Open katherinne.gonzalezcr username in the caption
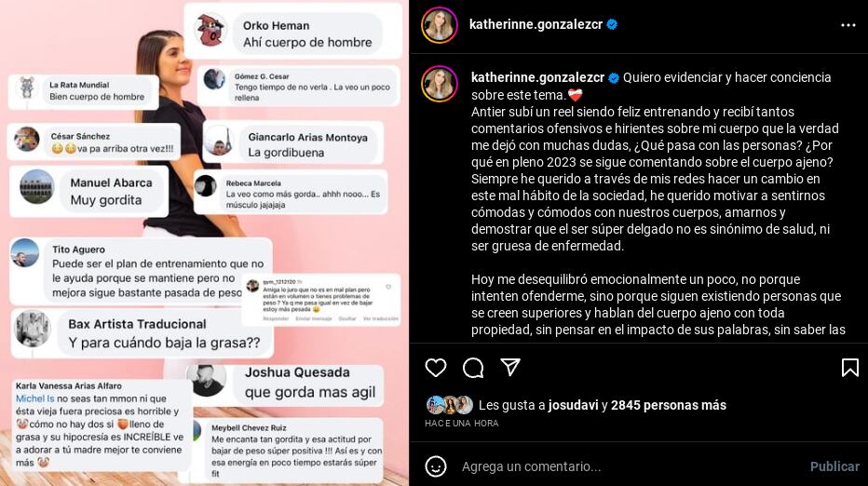 coord(537,77)
